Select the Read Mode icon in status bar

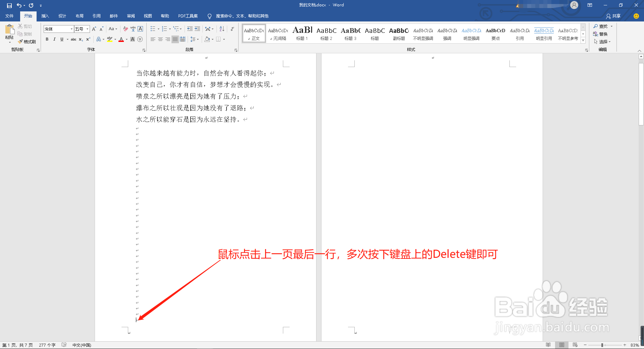click(548, 345)
